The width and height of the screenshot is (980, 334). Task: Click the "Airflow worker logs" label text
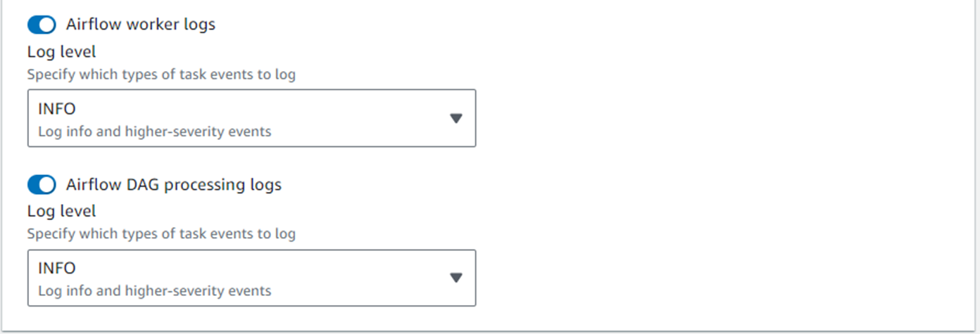click(x=141, y=25)
